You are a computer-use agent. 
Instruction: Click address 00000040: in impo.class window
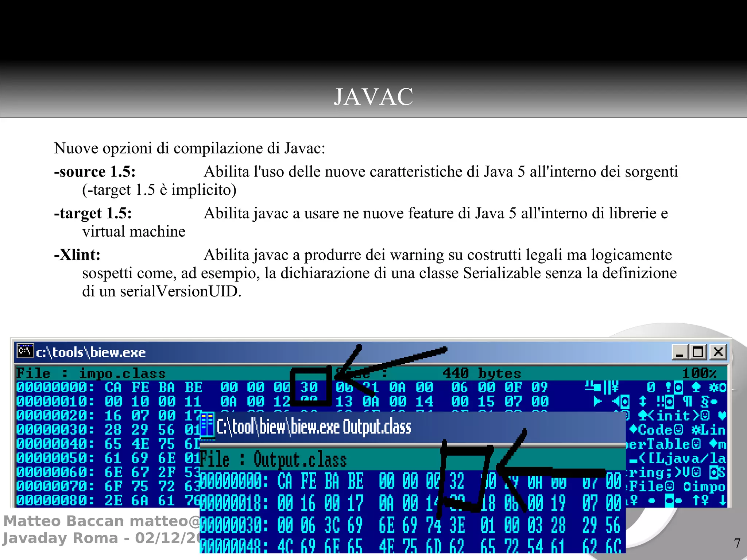point(55,444)
